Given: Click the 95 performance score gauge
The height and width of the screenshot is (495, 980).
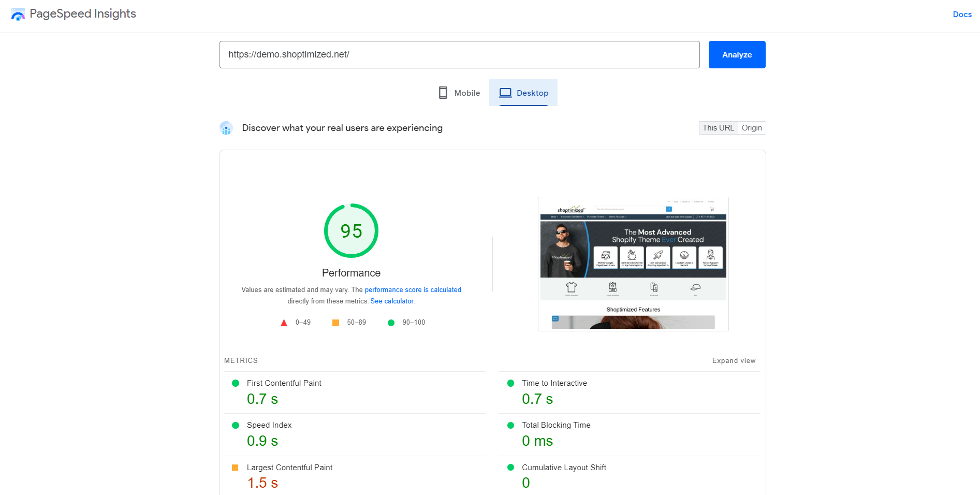Looking at the screenshot, I should click(x=351, y=230).
